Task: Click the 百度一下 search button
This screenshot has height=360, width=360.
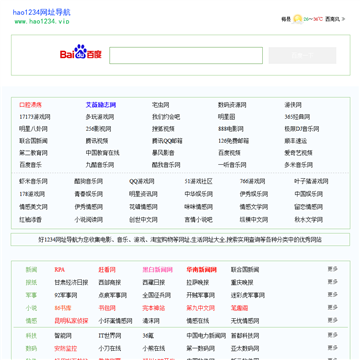Action: click(x=302, y=55)
